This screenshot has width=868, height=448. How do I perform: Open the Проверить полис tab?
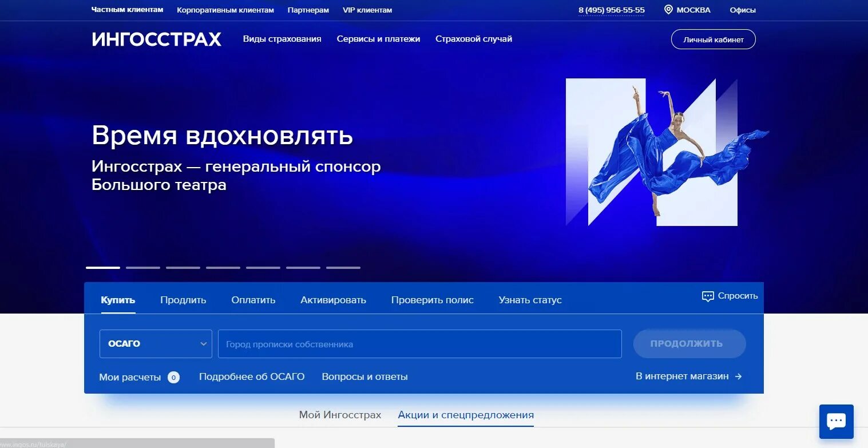(433, 300)
